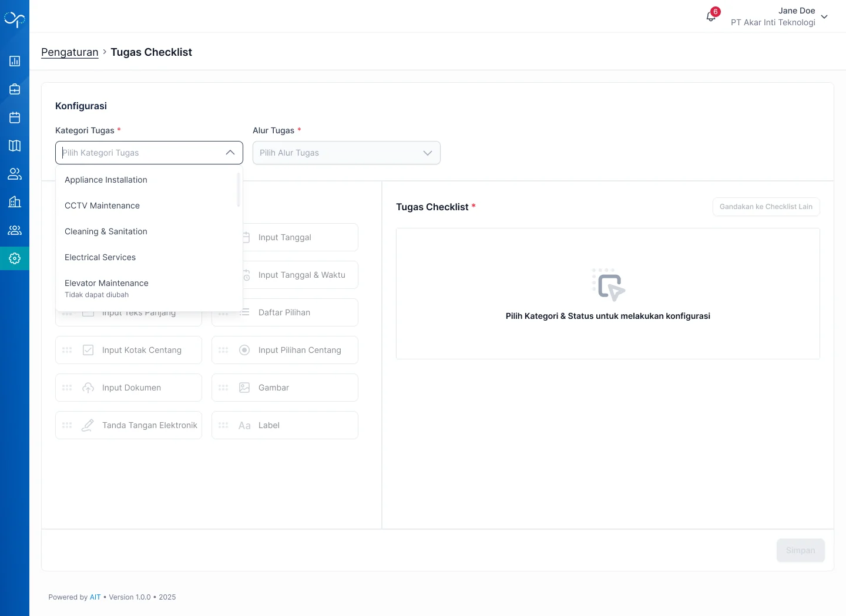Open the building icon in sidebar
Image resolution: width=846 pixels, height=616 pixels.
pyautogui.click(x=15, y=202)
